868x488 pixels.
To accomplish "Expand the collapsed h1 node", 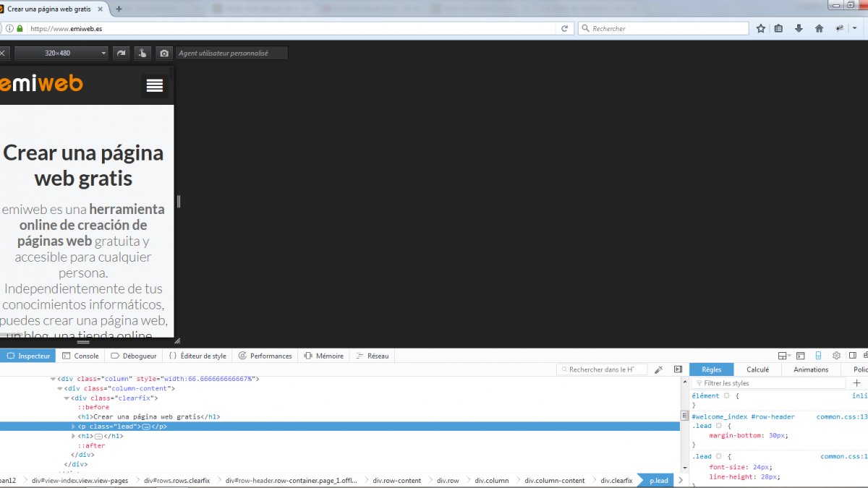I will [x=73, y=436].
